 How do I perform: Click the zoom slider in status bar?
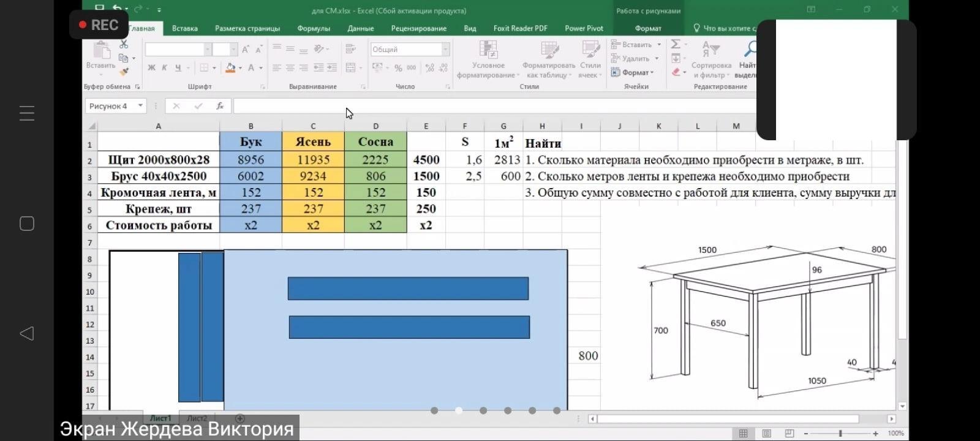click(x=840, y=434)
